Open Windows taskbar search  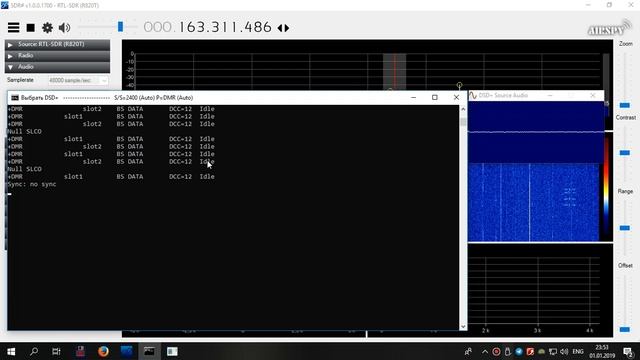pyautogui.click(x=34, y=351)
